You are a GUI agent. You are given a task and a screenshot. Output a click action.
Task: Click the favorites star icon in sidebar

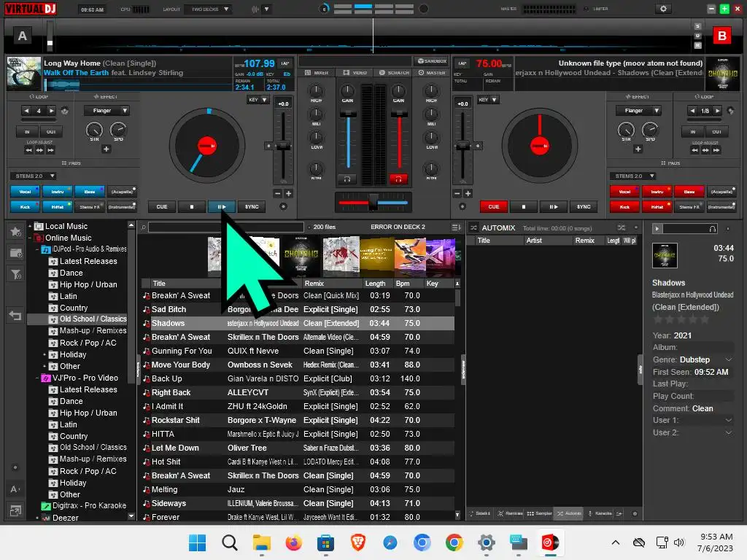click(x=16, y=232)
